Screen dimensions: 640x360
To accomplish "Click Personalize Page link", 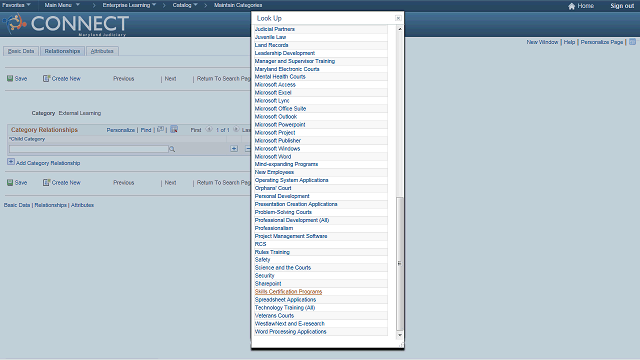I will pyautogui.click(x=602, y=42).
